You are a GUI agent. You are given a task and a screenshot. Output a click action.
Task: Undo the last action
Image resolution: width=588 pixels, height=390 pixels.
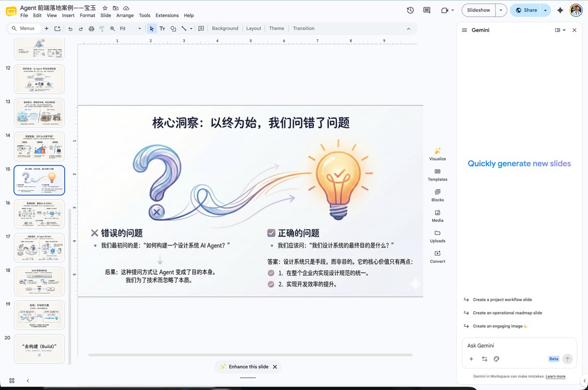click(70, 28)
